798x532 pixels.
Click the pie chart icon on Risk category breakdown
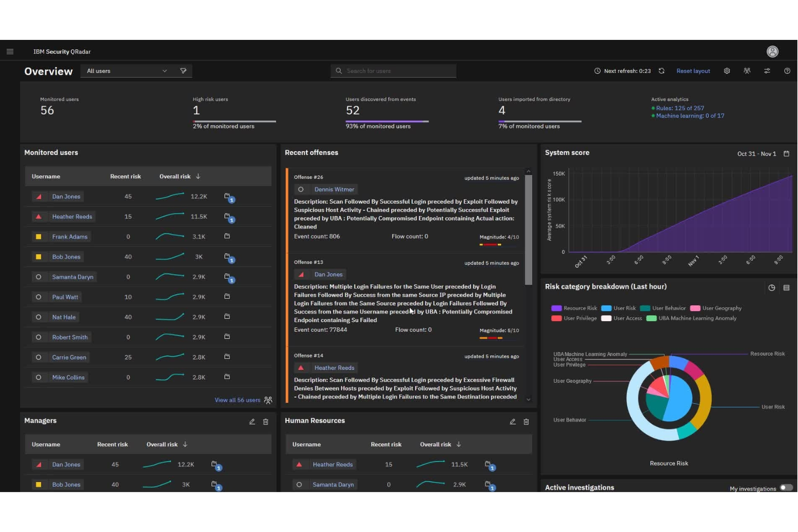click(771, 287)
